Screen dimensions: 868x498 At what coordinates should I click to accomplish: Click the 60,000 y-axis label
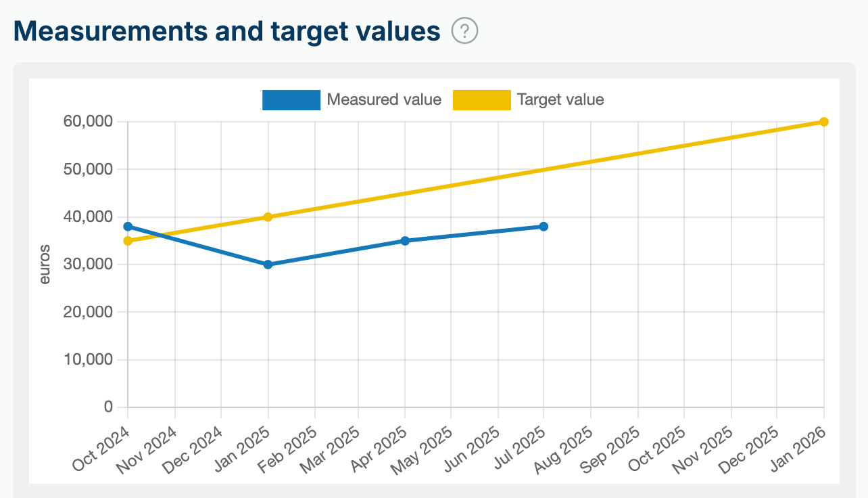click(x=89, y=121)
